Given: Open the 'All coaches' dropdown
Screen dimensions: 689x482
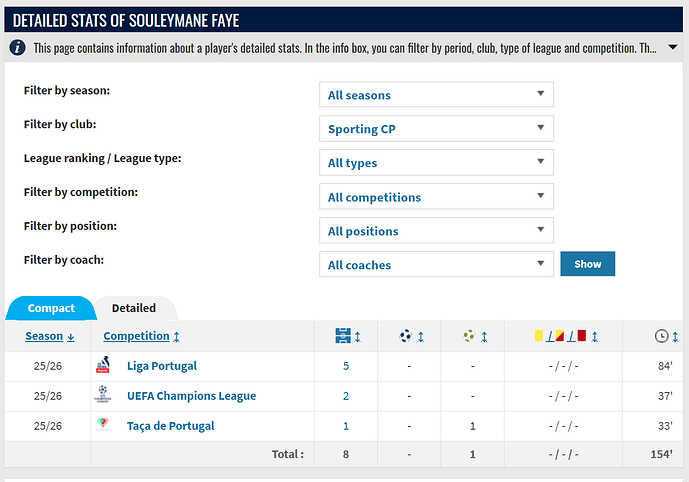Looking at the screenshot, I should [435, 265].
